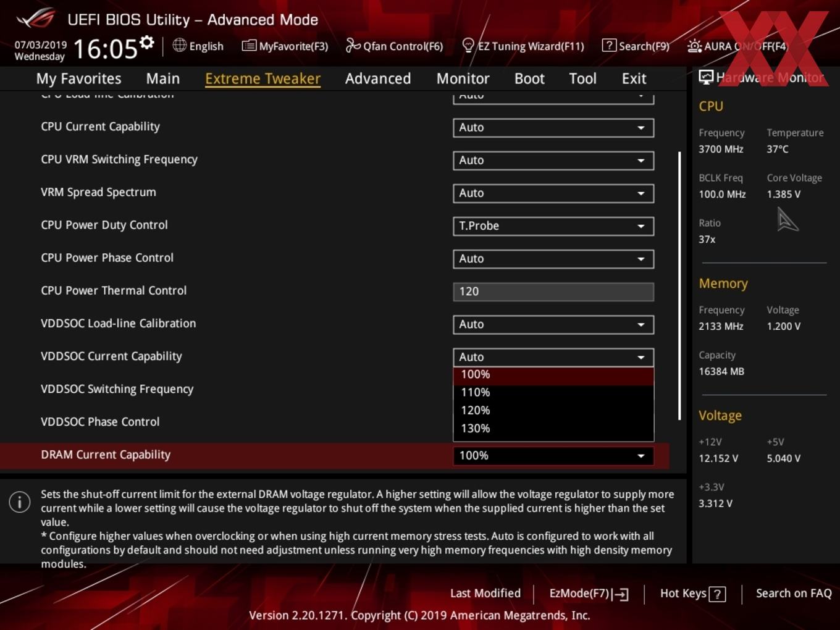This screenshot has width=840, height=630.
Task: Expand CPU VRM Switching Frequency dropdown
Action: [553, 160]
